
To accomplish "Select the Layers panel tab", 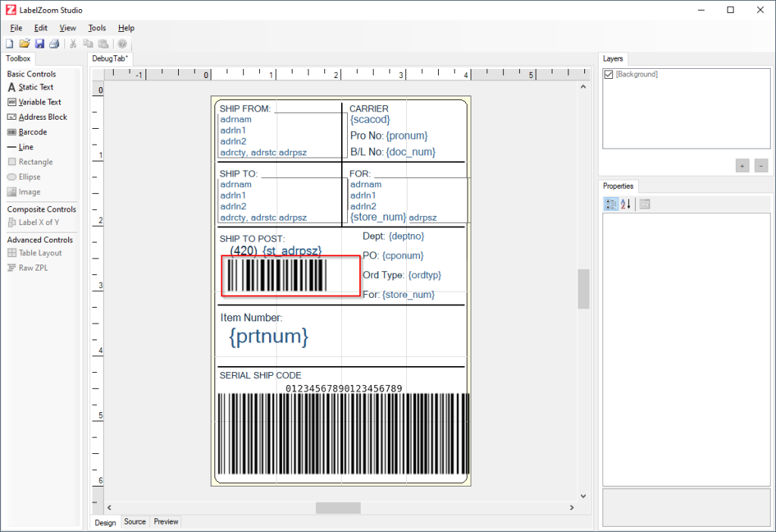I will (612, 58).
